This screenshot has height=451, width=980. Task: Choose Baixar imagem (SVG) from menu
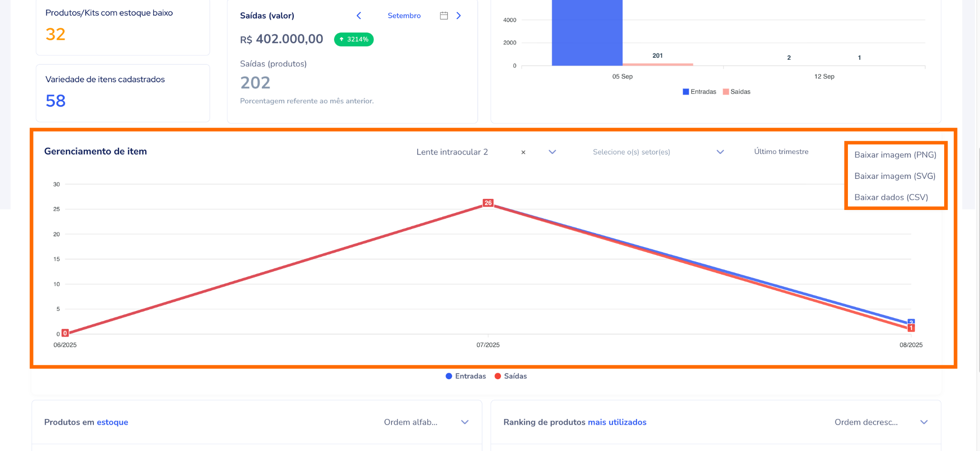894,176
